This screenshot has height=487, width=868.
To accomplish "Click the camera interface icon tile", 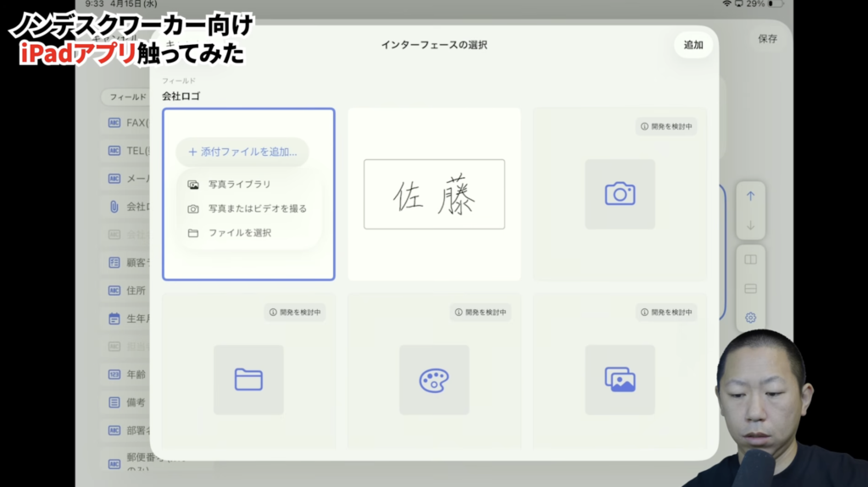I will tap(620, 194).
